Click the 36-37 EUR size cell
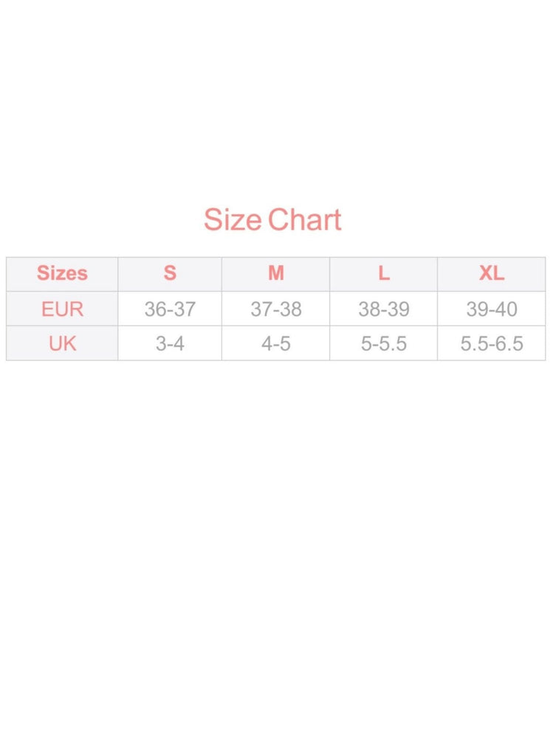 170,309
